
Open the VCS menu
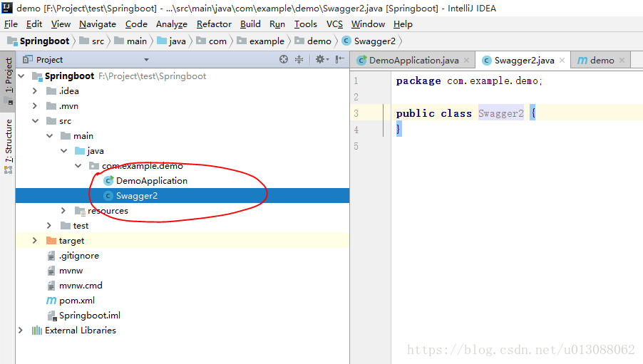point(334,24)
